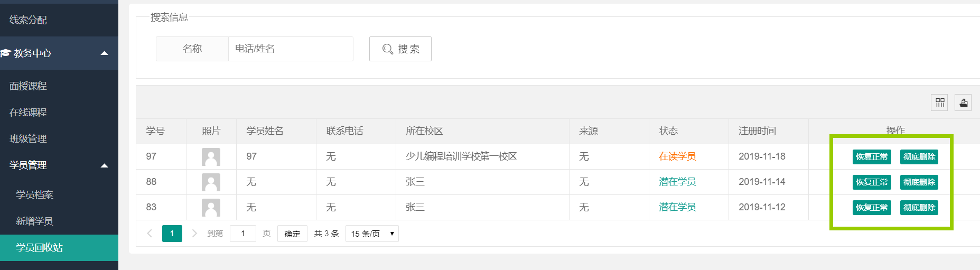Viewport: 980px width, 270px height.
Task: Click the page number jump field
Action: click(243, 234)
